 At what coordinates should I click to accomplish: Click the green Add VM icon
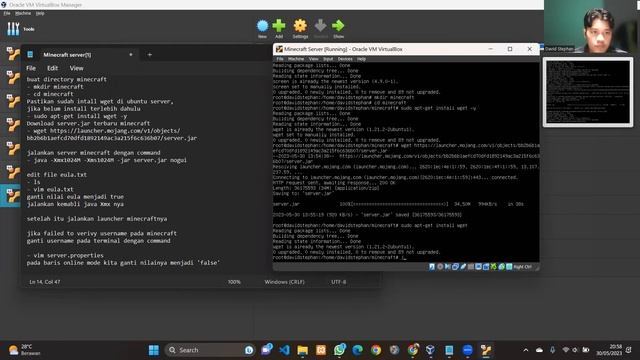(x=279, y=26)
